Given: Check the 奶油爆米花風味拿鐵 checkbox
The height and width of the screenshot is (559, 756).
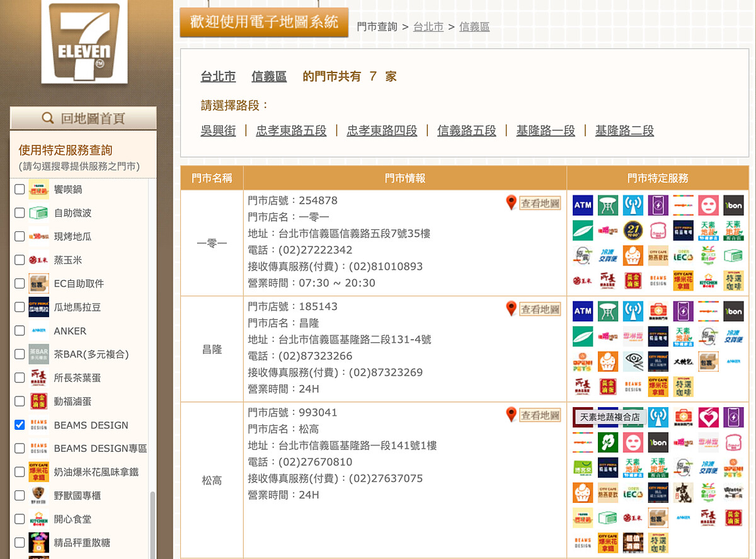Looking at the screenshot, I should 20,471.
